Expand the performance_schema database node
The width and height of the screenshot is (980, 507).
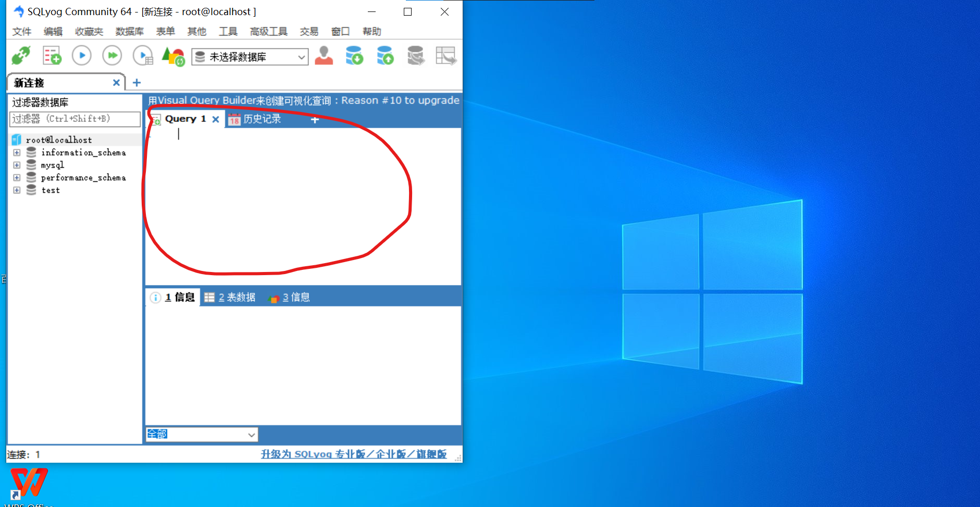pos(17,178)
